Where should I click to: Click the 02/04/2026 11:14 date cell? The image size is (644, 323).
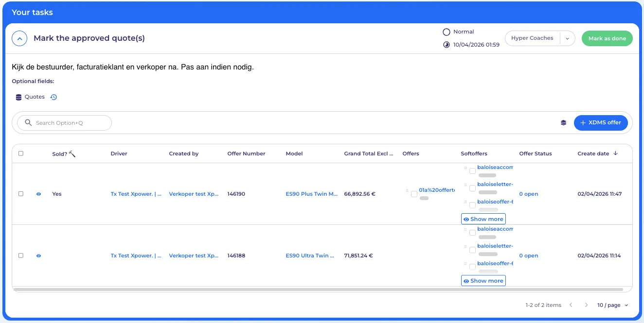[599, 255]
